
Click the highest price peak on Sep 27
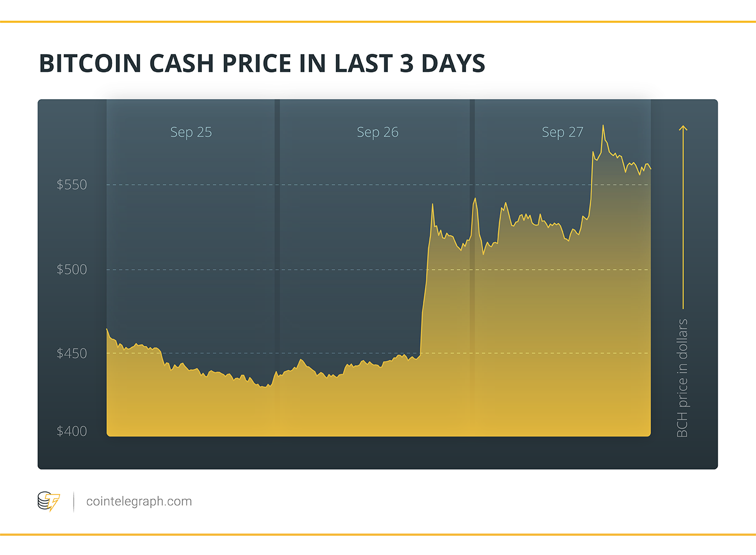click(x=603, y=126)
